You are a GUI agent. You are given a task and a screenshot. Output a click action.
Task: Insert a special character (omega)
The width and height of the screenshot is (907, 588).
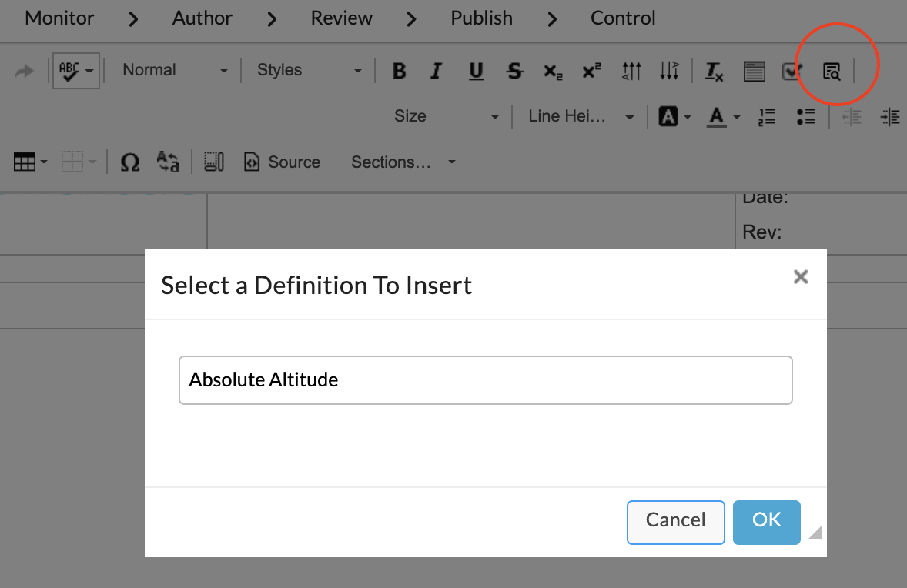[x=130, y=162]
